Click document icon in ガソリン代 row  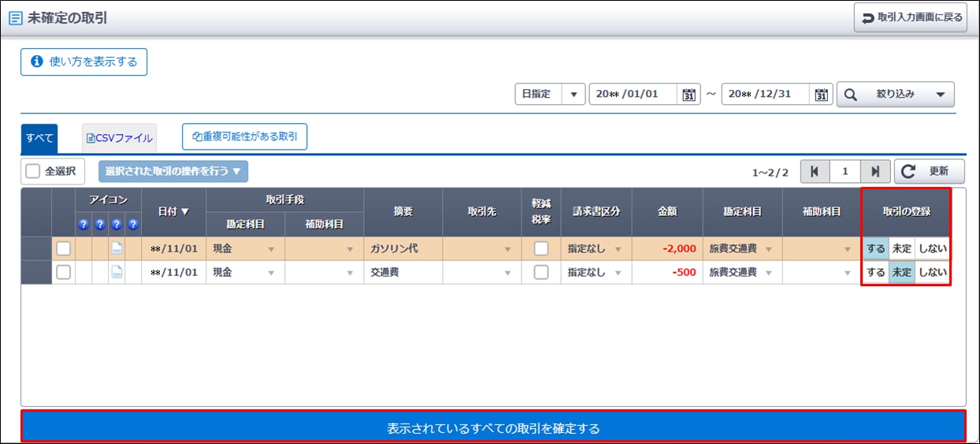(117, 249)
